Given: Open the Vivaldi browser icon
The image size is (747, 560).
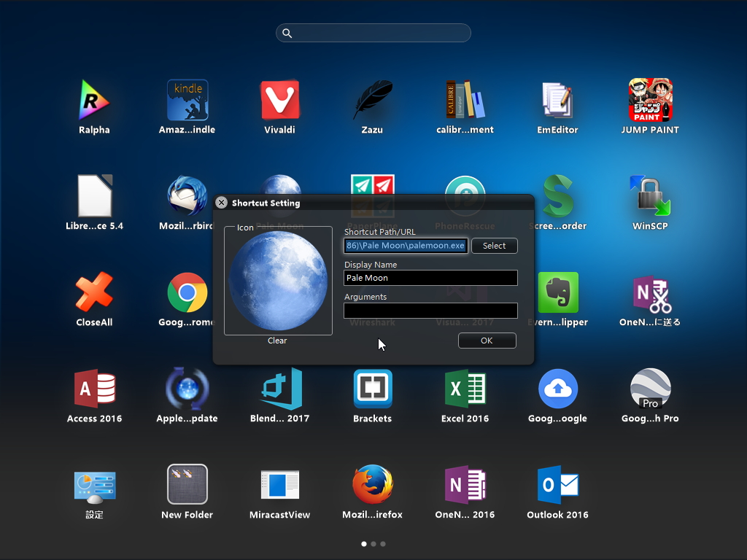Looking at the screenshot, I should [x=279, y=100].
